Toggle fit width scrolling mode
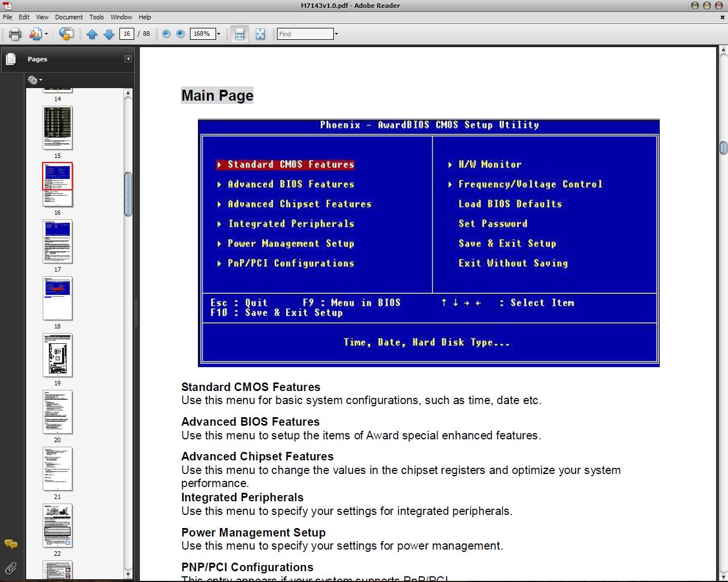Image resolution: width=728 pixels, height=582 pixels. [x=240, y=34]
